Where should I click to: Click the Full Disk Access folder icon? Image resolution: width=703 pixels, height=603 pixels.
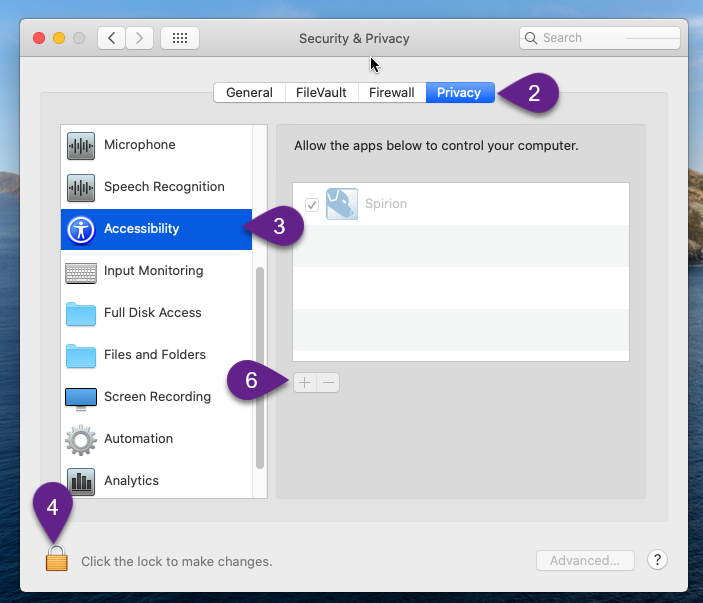[81, 314]
